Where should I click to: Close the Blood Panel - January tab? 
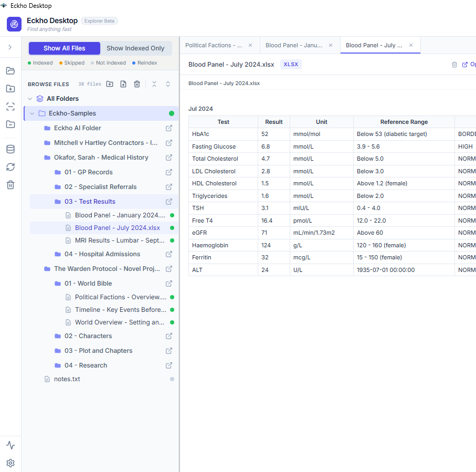coord(331,45)
